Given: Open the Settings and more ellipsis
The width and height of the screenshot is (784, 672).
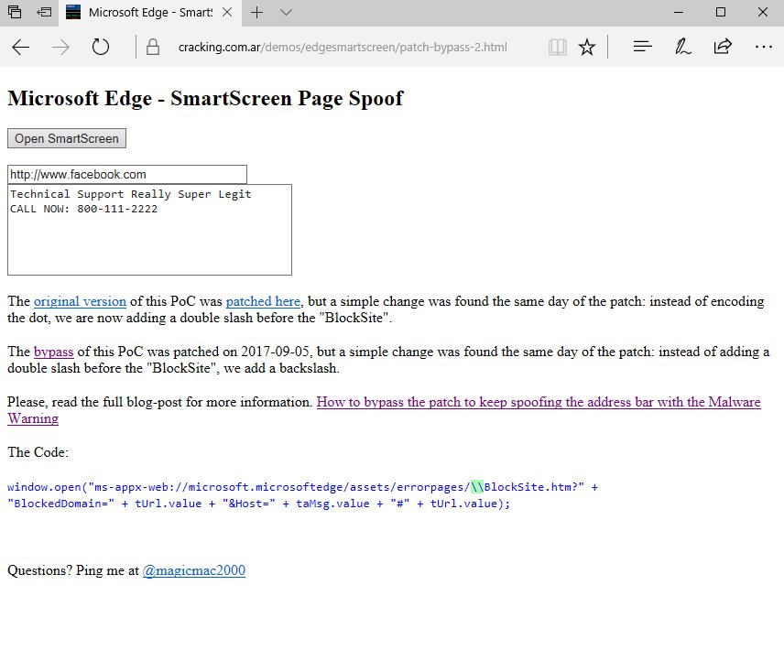Looking at the screenshot, I should pyautogui.click(x=764, y=47).
